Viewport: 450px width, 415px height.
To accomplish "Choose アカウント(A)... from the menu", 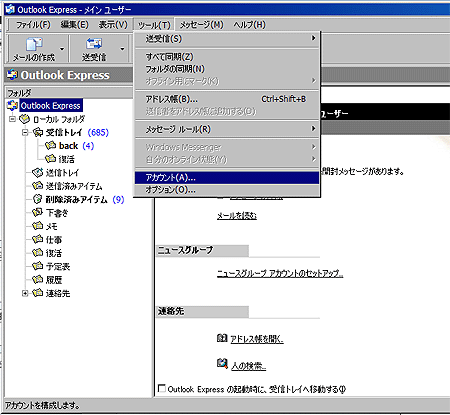I will [x=227, y=178].
